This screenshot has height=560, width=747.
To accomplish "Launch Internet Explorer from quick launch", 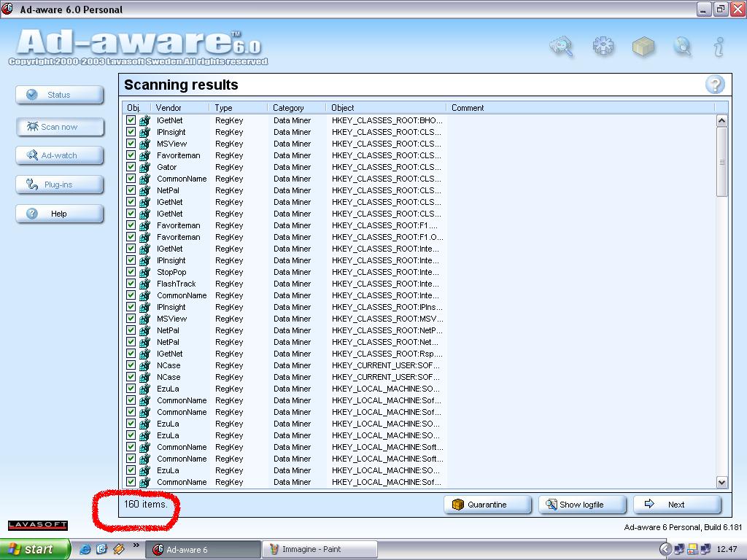I will (85, 549).
